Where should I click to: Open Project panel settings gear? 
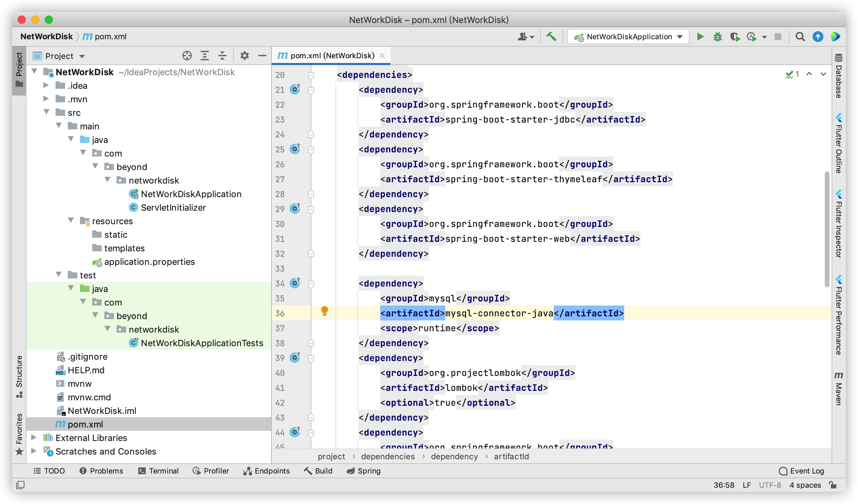pos(244,56)
